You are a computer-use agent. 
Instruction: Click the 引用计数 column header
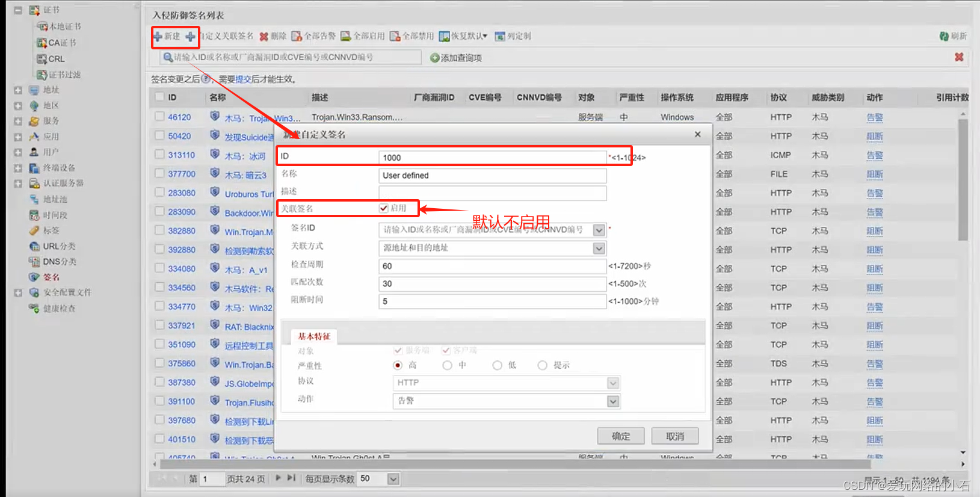click(x=952, y=97)
